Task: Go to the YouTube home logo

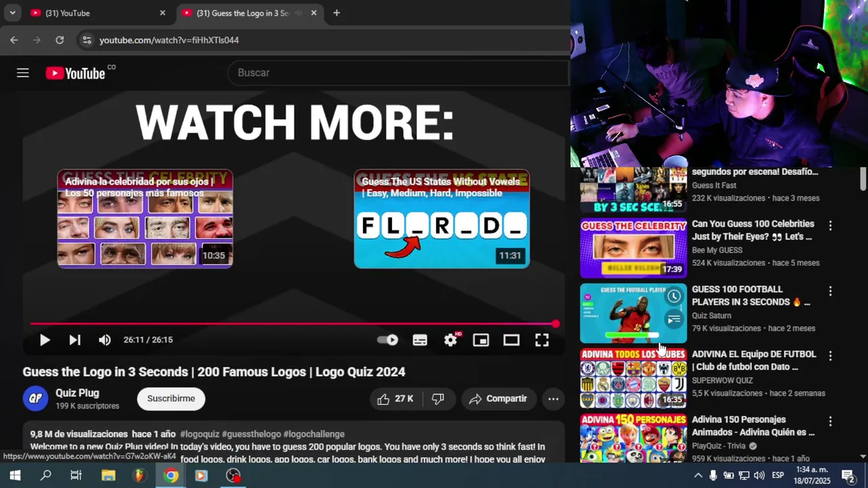Action: click(x=76, y=73)
